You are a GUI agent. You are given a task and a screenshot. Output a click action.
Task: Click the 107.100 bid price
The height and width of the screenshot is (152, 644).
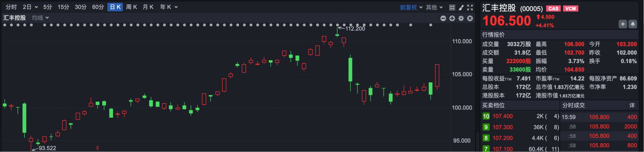pos(502,149)
